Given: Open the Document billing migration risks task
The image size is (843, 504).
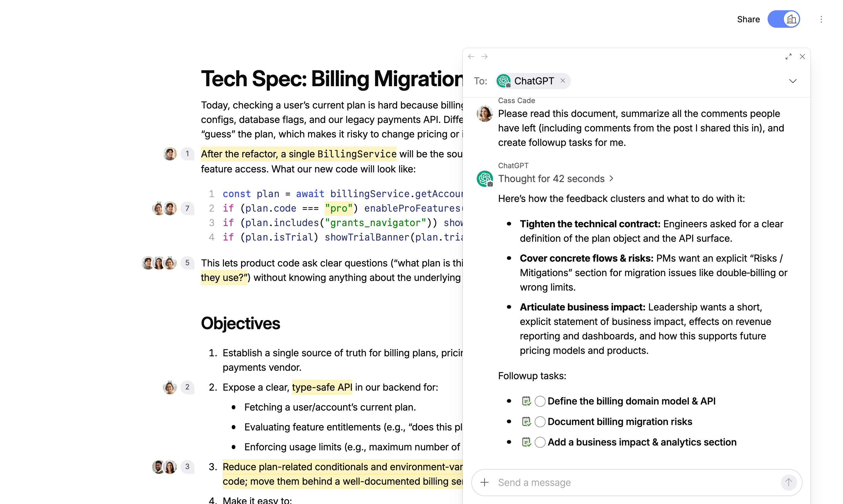Looking at the screenshot, I should (619, 422).
